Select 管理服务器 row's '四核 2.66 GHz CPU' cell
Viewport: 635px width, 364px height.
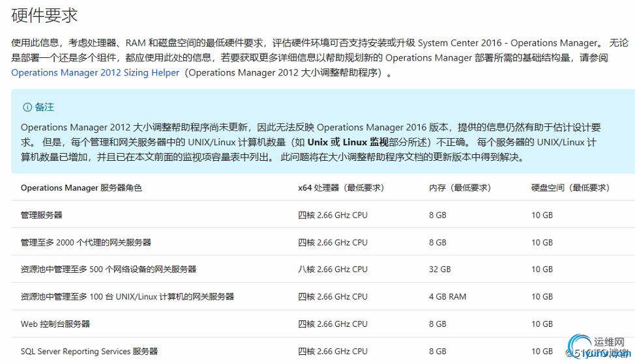pos(333,215)
